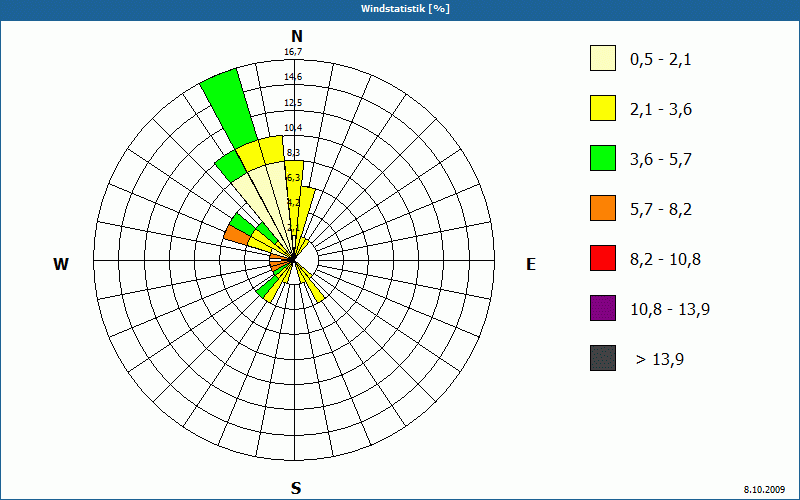The width and height of the screenshot is (800, 500).
Task: Click the 14,6 axis scale value
Action: (293, 77)
